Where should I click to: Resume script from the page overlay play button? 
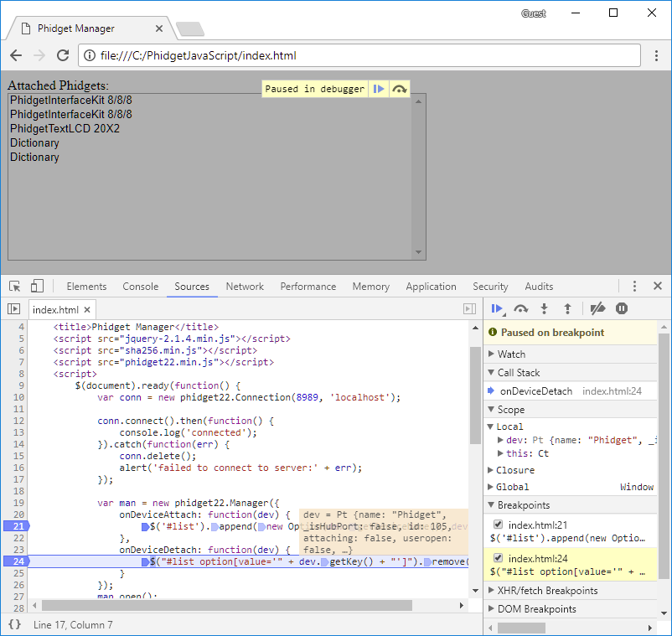point(379,89)
